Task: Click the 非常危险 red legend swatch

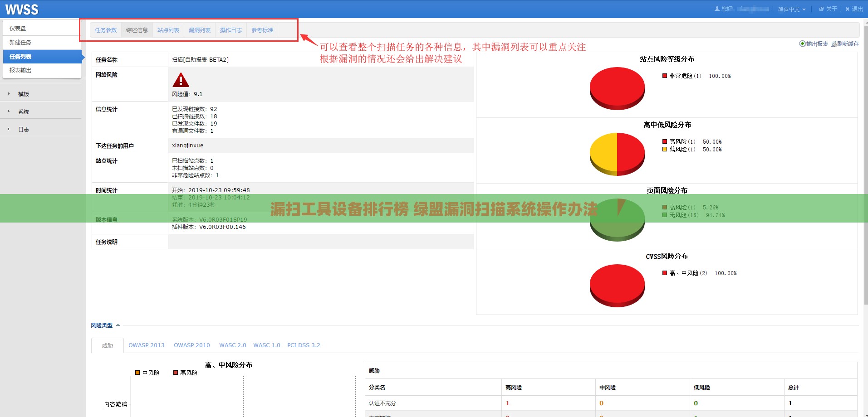Action: point(665,76)
